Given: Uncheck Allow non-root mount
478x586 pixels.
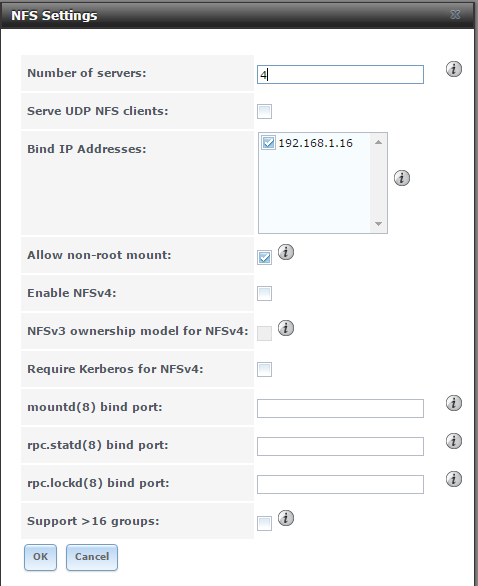Looking at the screenshot, I should 264,257.
